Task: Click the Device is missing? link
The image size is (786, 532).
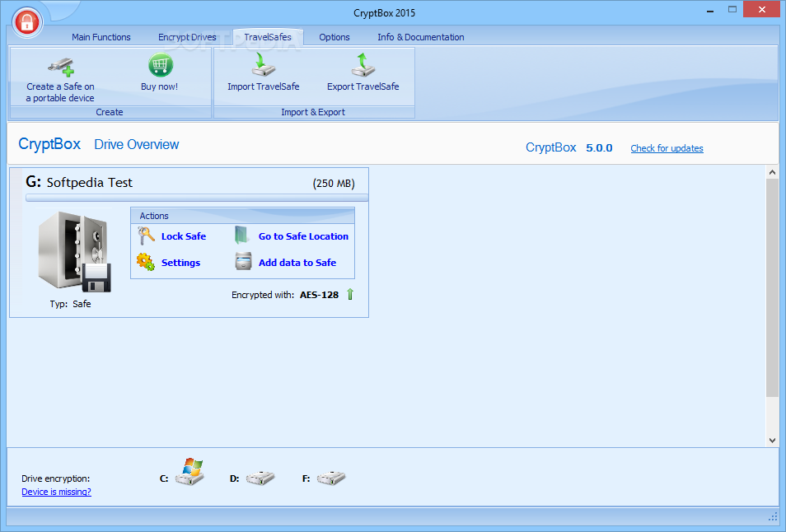Action: [x=56, y=492]
